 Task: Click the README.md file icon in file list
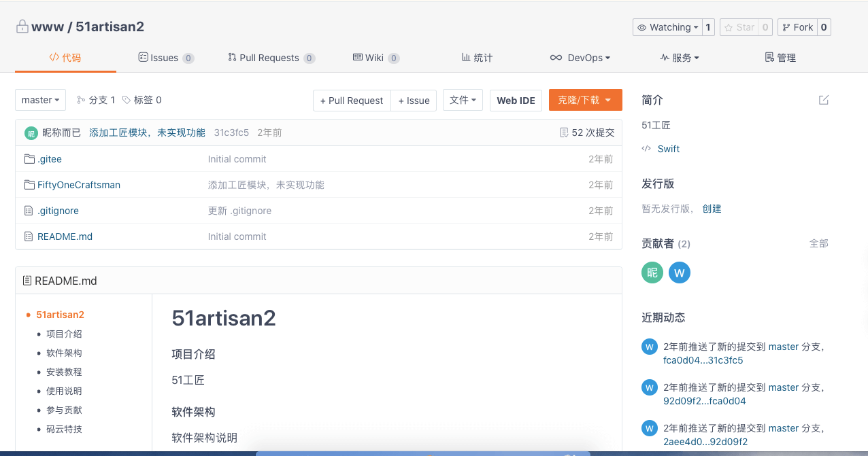tap(29, 236)
